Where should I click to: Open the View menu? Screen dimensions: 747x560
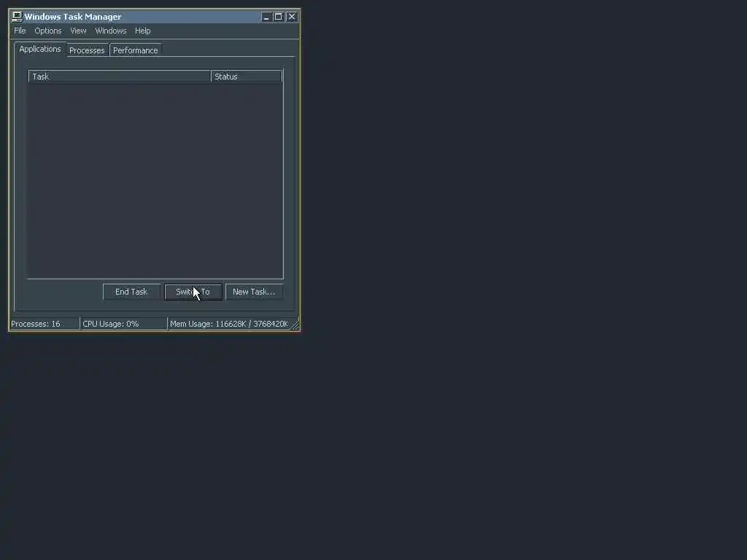coord(78,31)
